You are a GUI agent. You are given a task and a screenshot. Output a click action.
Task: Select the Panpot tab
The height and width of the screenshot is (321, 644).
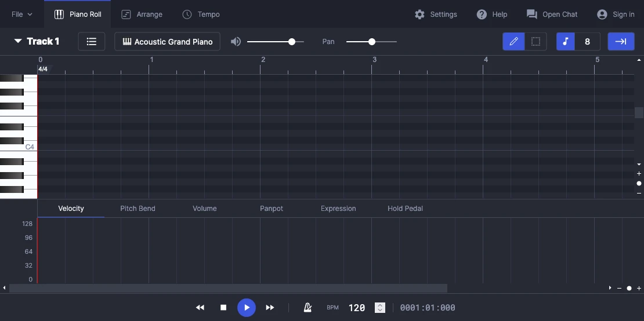(272, 208)
